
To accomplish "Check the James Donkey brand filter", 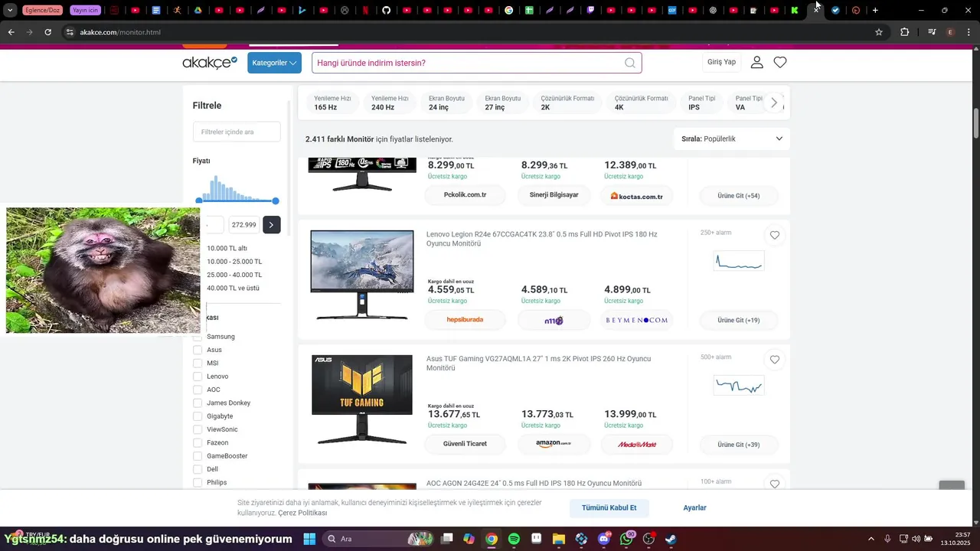I will point(198,403).
